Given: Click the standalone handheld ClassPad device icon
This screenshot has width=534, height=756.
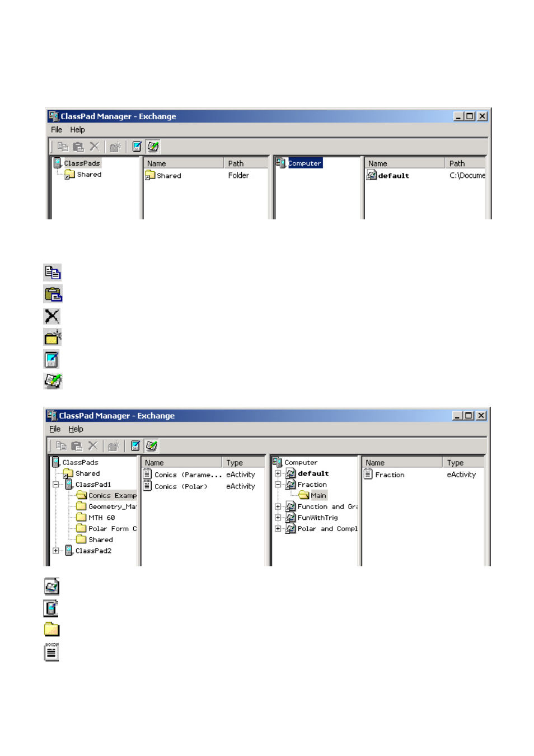Looking at the screenshot, I should click(x=51, y=608).
